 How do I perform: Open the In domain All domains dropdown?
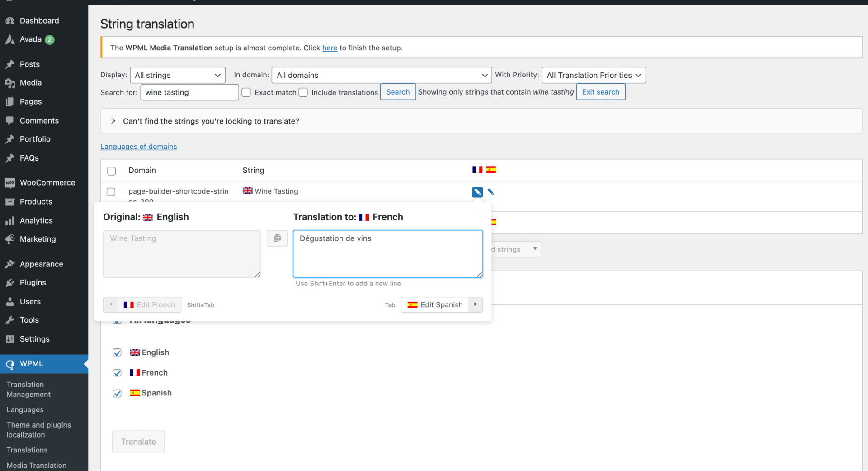pyautogui.click(x=382, y=75)
